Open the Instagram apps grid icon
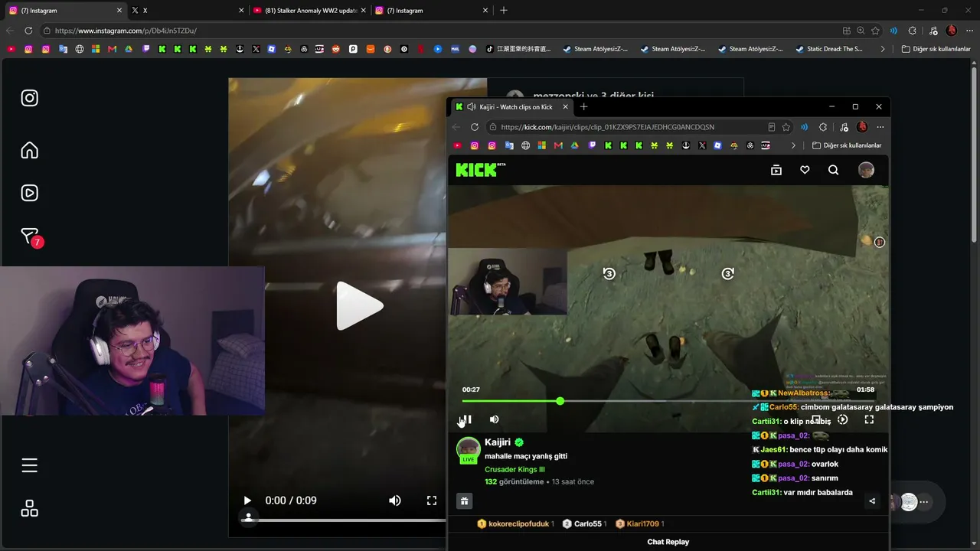 [29, 509]
